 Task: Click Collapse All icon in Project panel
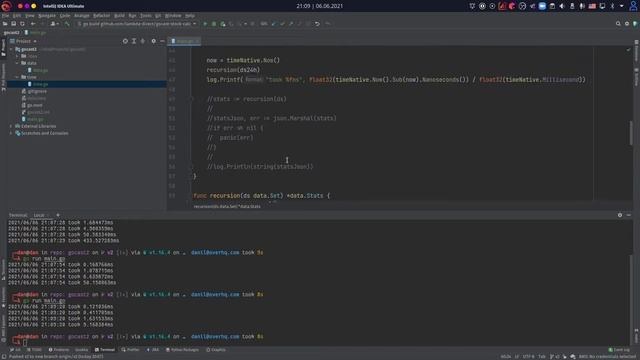click(142, 41)
